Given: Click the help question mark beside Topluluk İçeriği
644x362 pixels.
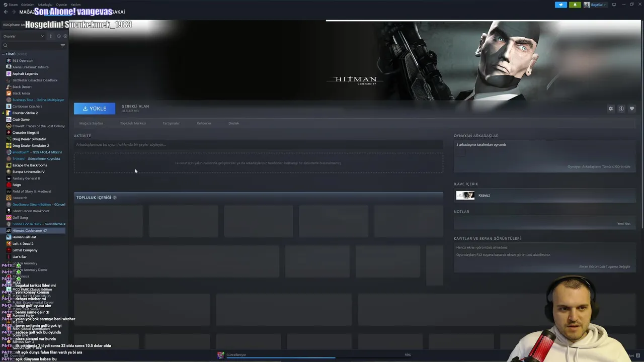Looking at the screenshot, I should point(115,198).
